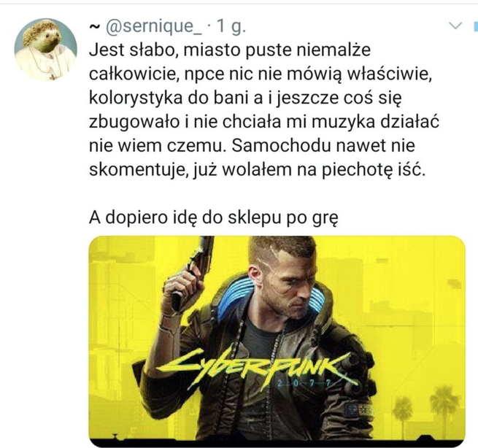Select the tilde display name

point(94,27)
